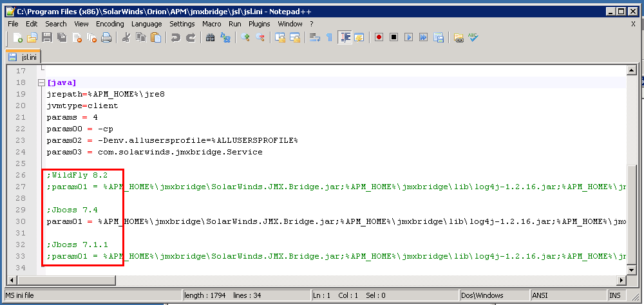Start macro recording with the red circle icon
This screenshot has width=644, height=305.
tap(379, 38)
